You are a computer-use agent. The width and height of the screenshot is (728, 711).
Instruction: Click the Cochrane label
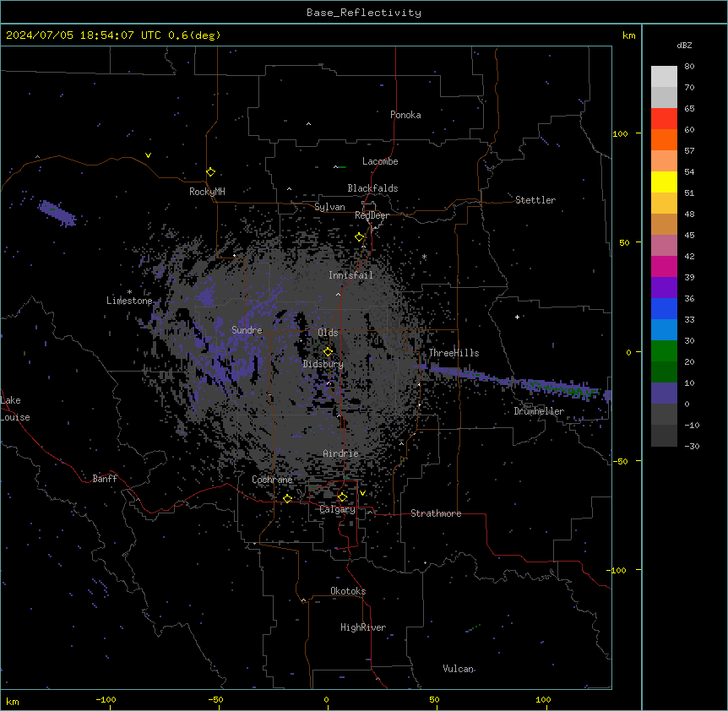(x=272, y=480)
